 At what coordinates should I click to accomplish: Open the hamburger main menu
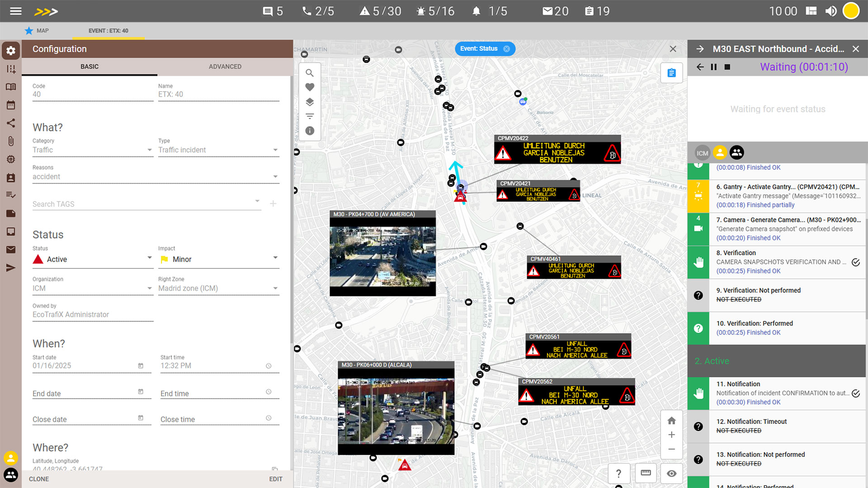point(16,11)
